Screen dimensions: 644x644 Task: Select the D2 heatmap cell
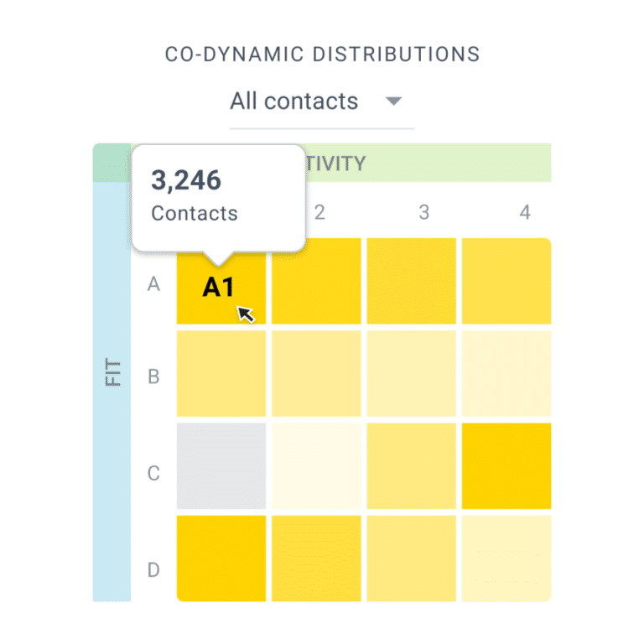316,558
